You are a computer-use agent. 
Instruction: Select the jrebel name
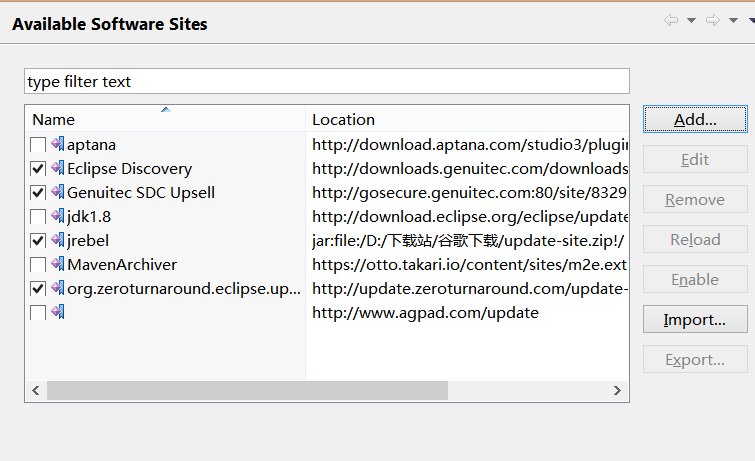88,241
